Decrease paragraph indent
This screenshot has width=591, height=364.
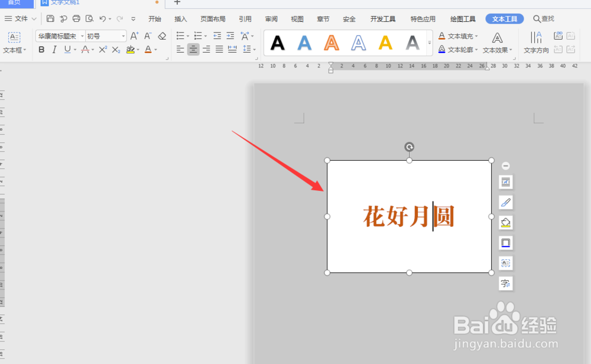click(217, 36)
